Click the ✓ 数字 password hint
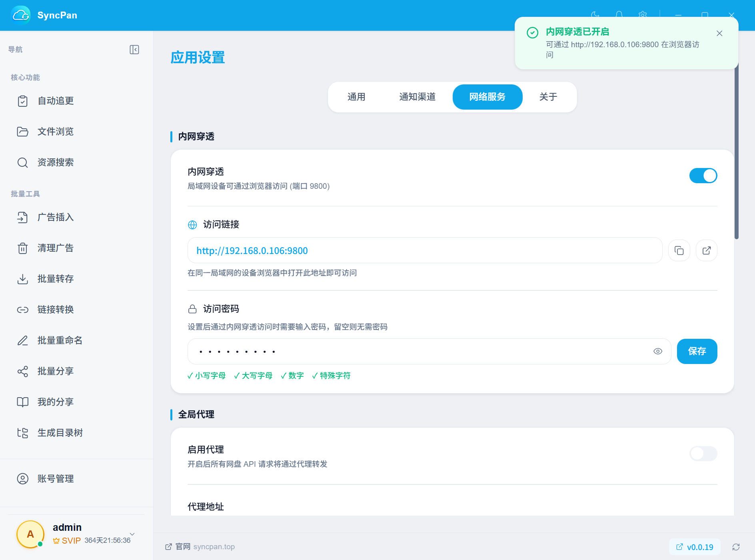This screenshot has height=560, width=755. tap(292, 376)
